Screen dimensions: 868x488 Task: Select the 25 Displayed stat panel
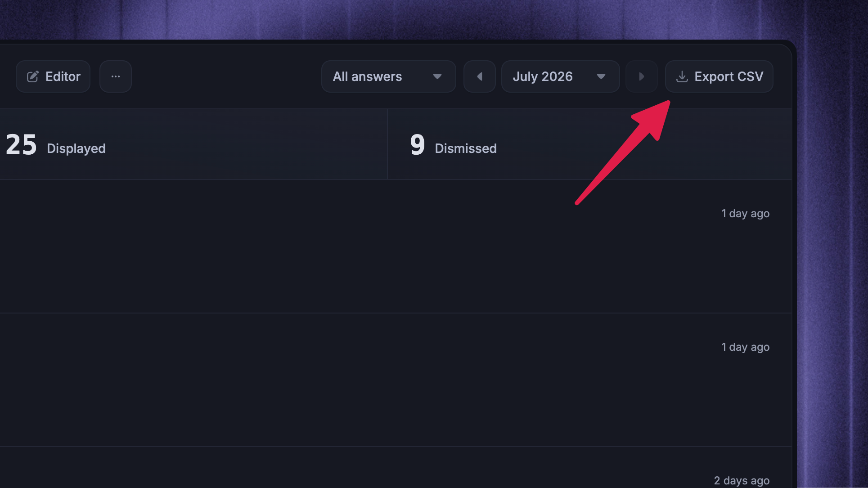(x=193, y=144)
